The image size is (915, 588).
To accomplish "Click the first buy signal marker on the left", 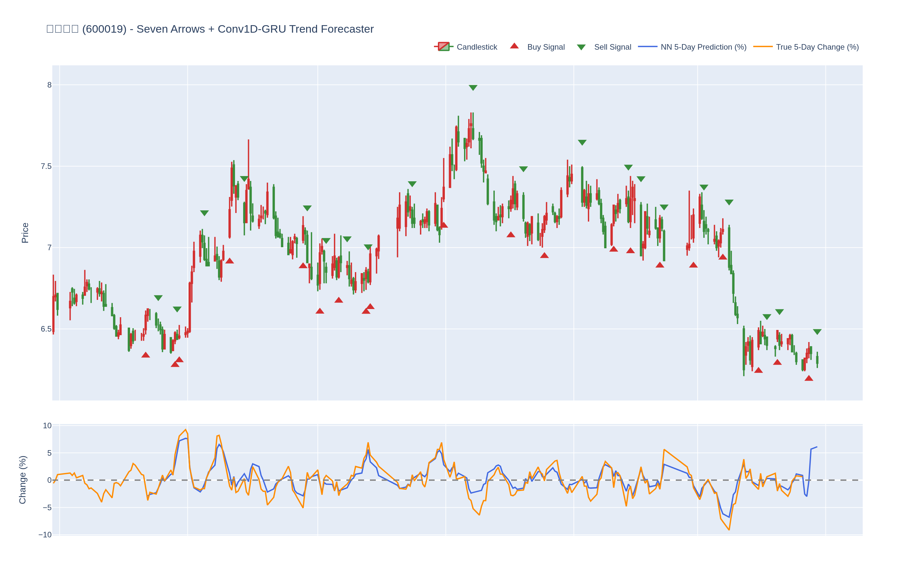I will 145,355.
